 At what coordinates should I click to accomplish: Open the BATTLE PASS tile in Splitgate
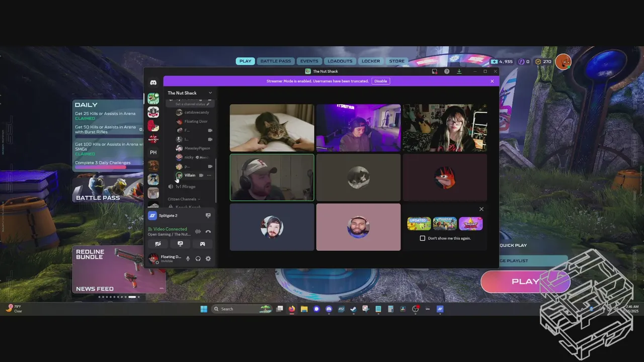pos(108,189)
